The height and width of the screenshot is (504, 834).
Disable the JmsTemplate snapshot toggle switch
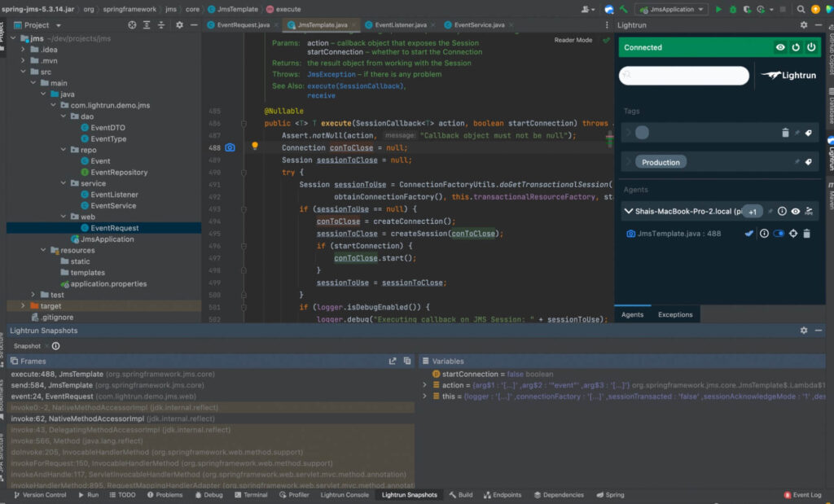click(778, 234)
